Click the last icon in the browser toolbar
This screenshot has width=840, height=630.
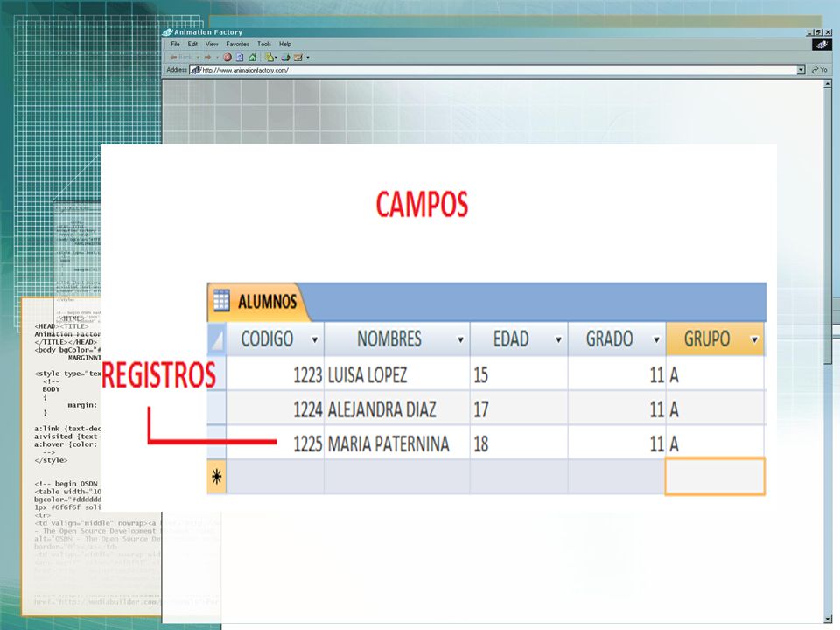coord(298,58)
